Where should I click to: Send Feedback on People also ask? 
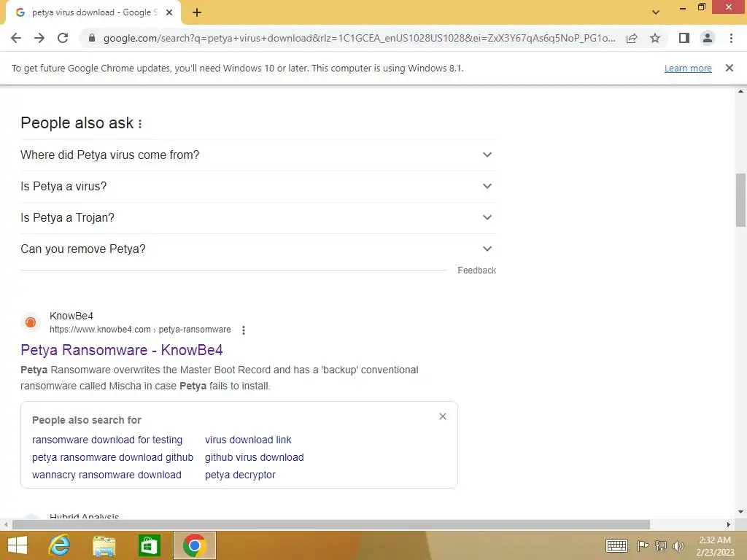(477, 271)
